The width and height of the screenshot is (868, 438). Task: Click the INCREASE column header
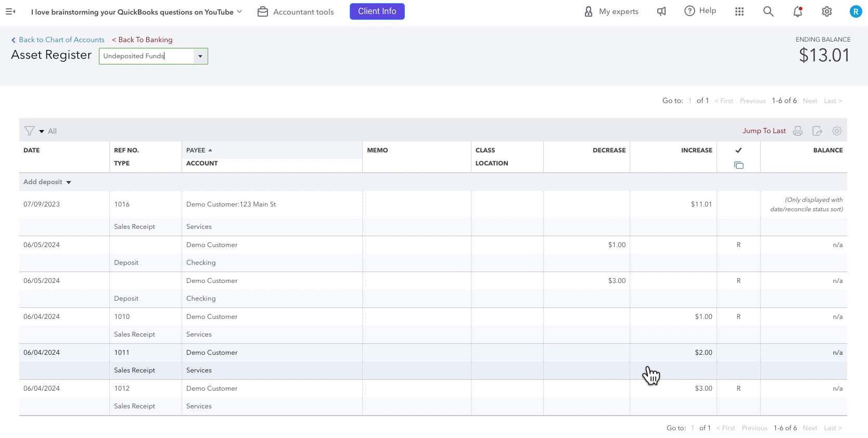coord(697,150)
